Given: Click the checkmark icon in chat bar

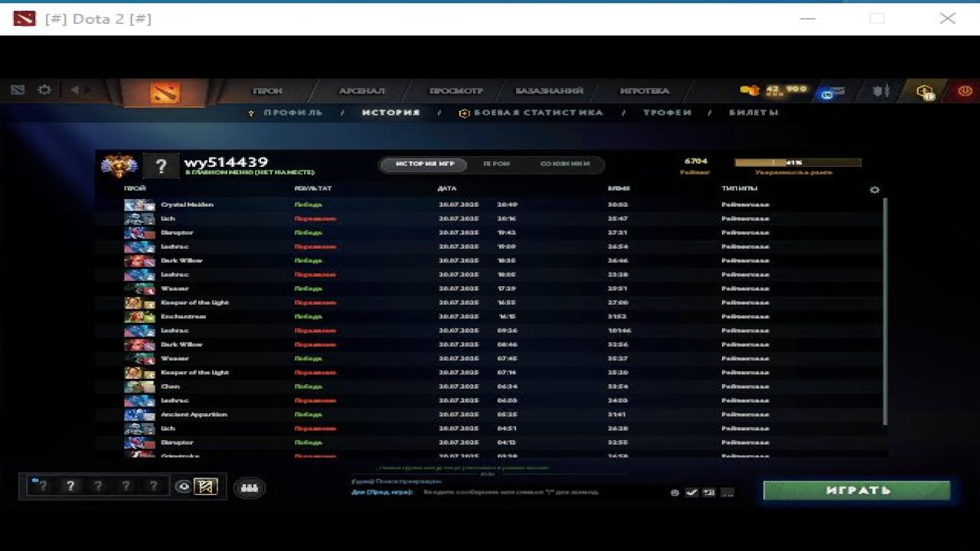Looking at the screenshot, I should [691, 493].
